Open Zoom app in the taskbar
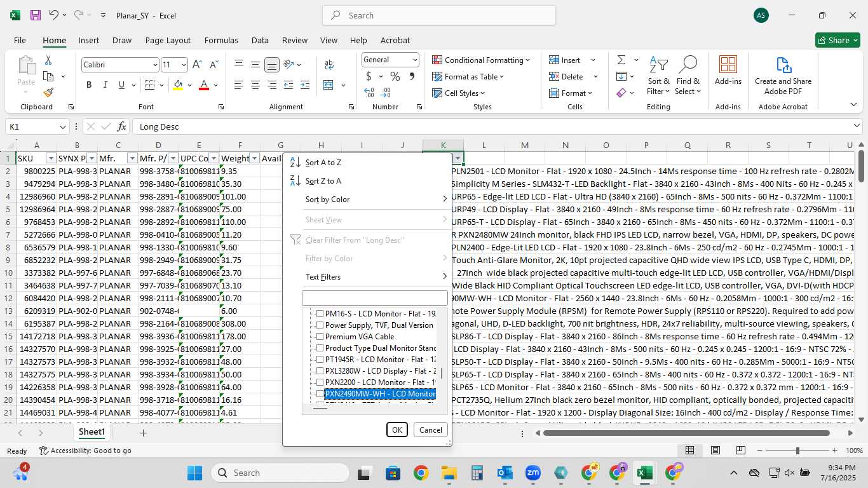Viewport: 868px width, 488px height. (533, 473)
